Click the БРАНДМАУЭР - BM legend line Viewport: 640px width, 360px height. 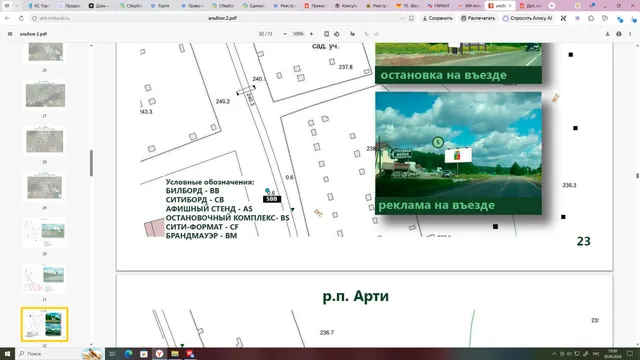tap(201, 236)
